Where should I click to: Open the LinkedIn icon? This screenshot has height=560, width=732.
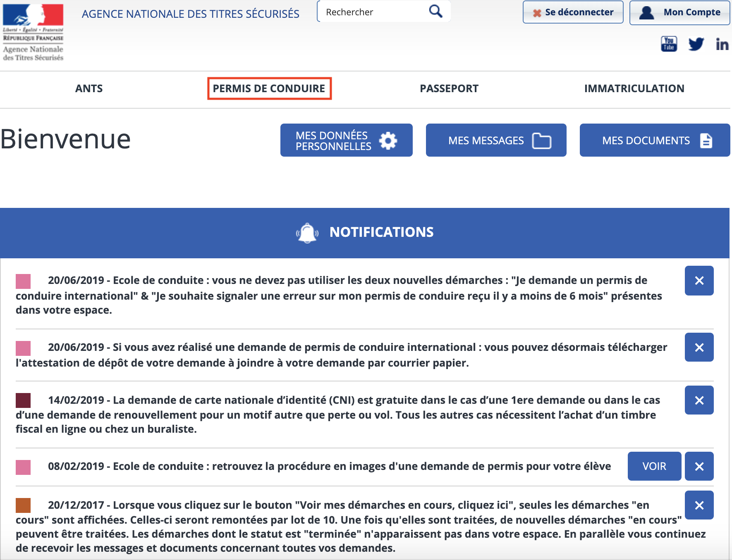pos(722,44)
